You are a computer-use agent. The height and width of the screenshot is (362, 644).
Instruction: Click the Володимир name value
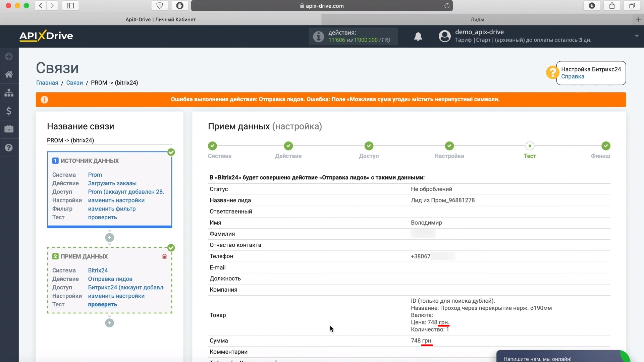[426, 223]
